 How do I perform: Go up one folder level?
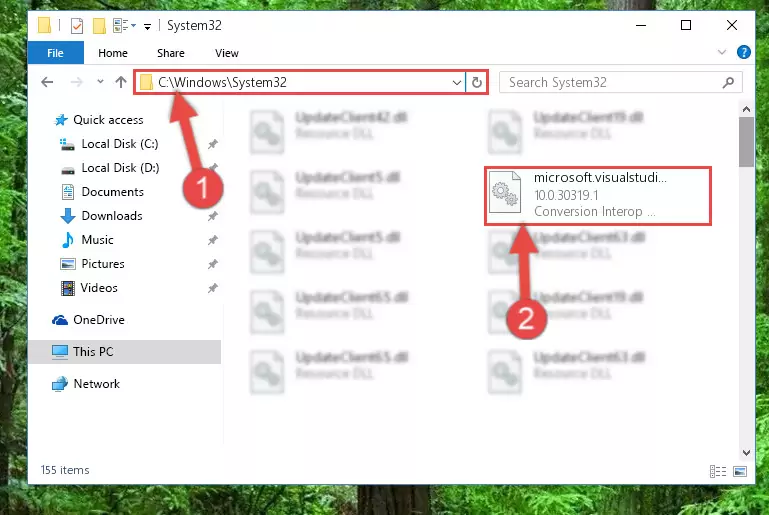(121, 82)
